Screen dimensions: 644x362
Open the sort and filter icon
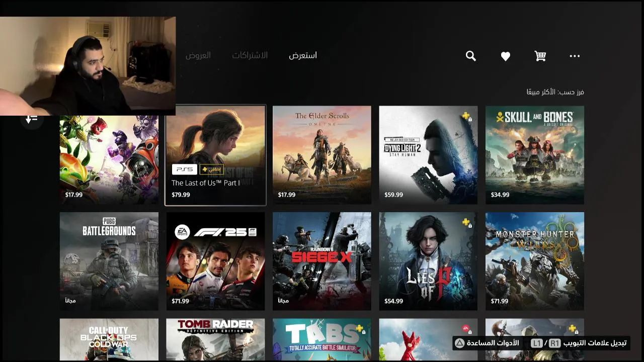coord(32,119)
